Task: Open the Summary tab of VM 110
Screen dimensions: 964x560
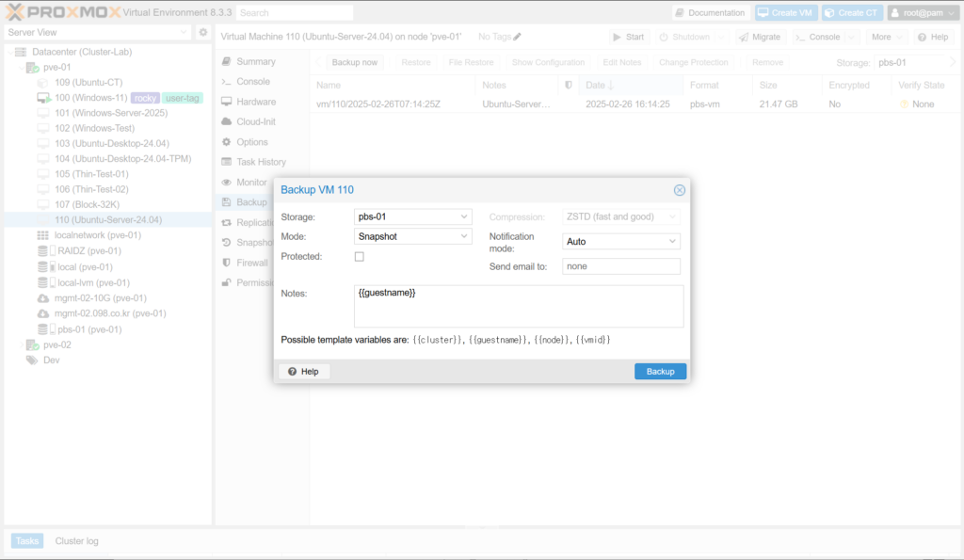Action: pos(255,61)
